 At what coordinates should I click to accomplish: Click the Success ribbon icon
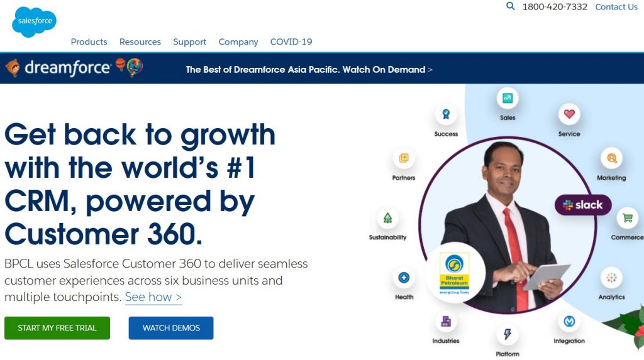(x=446, y=114)
